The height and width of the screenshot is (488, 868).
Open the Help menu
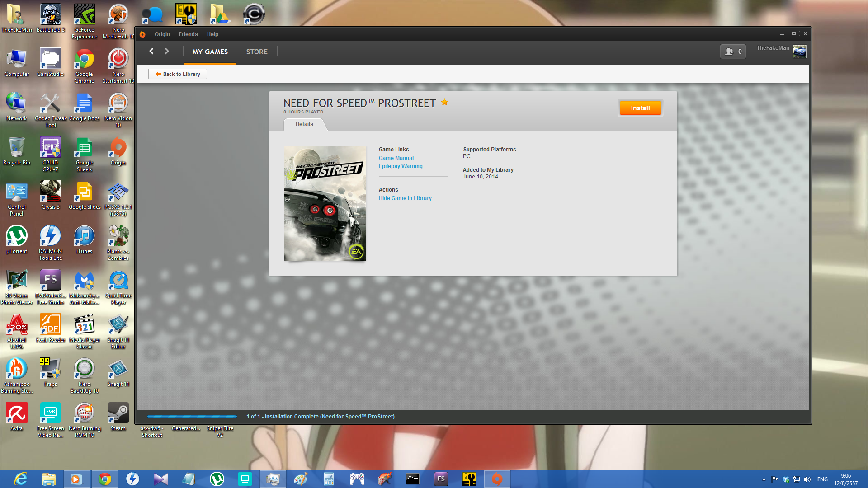(x=212, y=34)
